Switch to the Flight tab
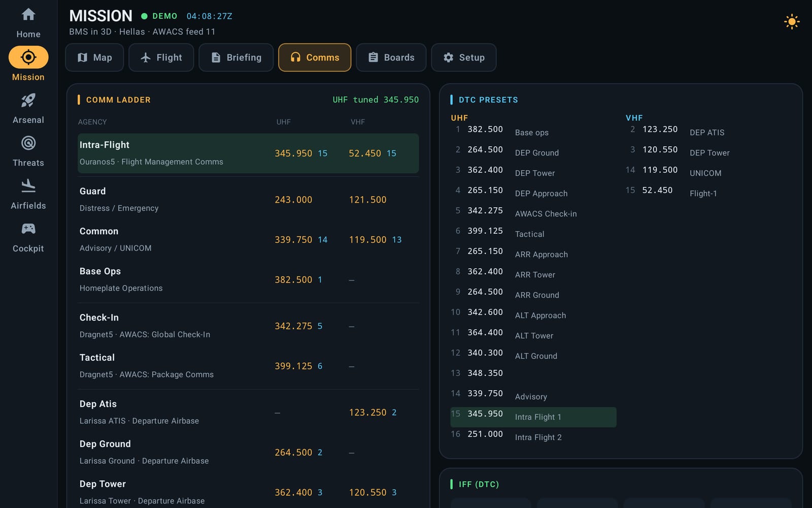Screen dimensions: 812x508 click(x=161, y=57)
